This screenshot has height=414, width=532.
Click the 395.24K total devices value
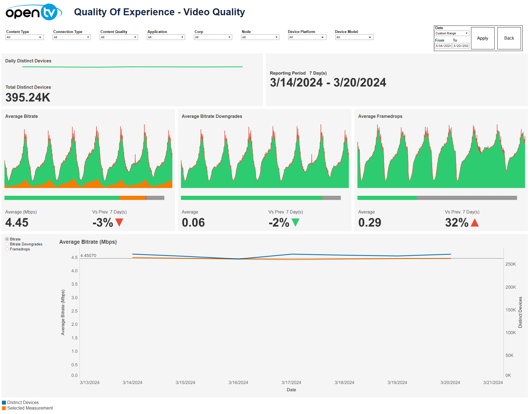click(28, 97)
